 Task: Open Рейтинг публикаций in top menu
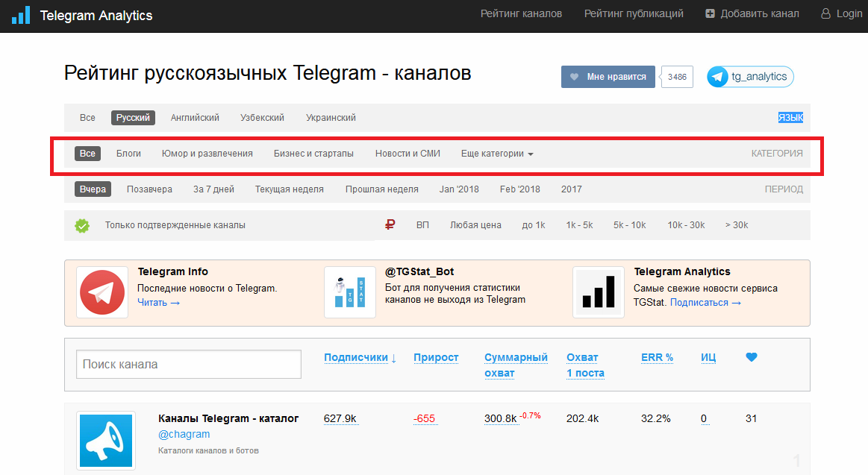tap(634, 14)
